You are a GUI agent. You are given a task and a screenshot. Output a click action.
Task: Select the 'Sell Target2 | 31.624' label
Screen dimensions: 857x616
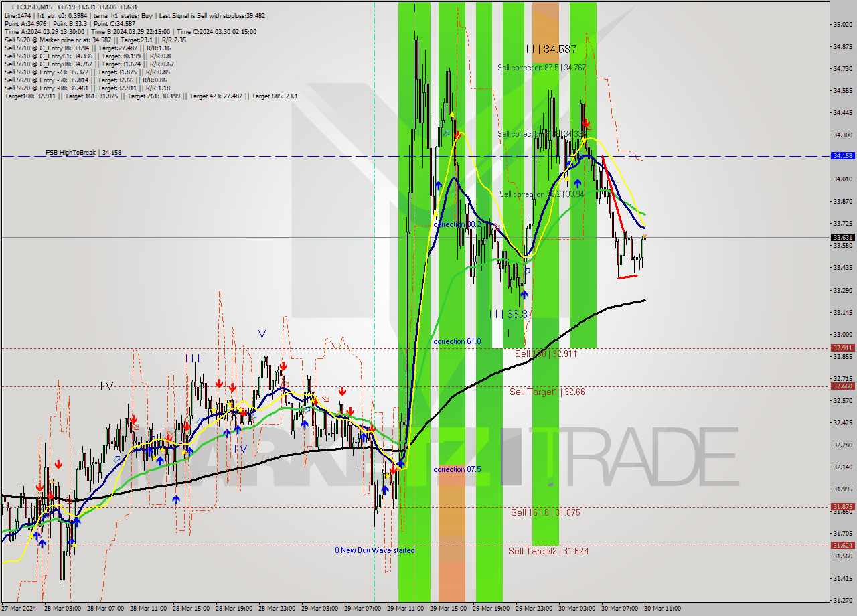(548, 551)
